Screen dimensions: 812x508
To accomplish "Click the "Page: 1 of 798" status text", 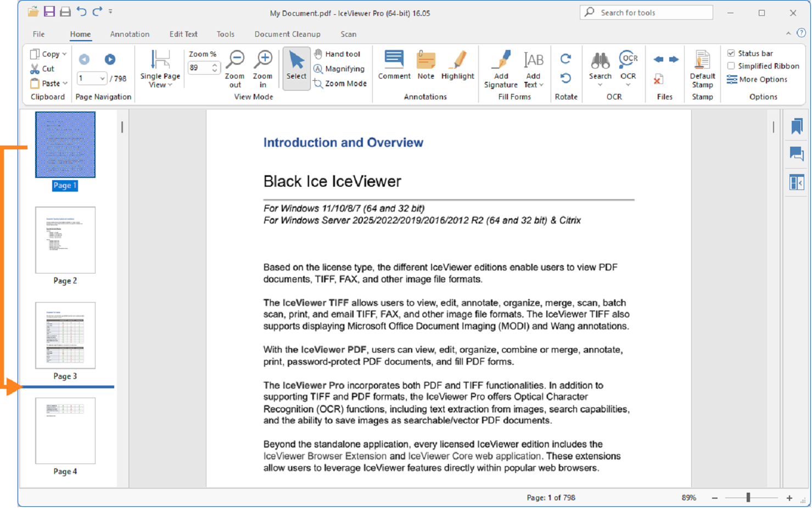I will 551,498.
